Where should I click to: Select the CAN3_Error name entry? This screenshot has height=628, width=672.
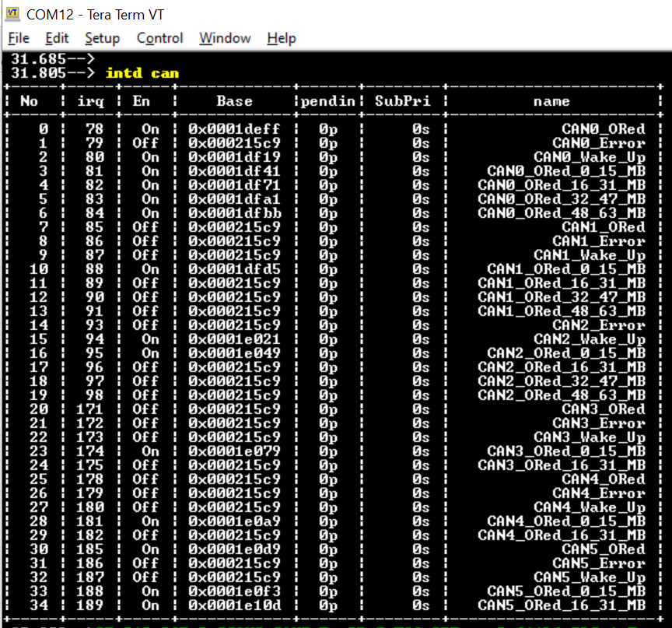coord(599,423)
